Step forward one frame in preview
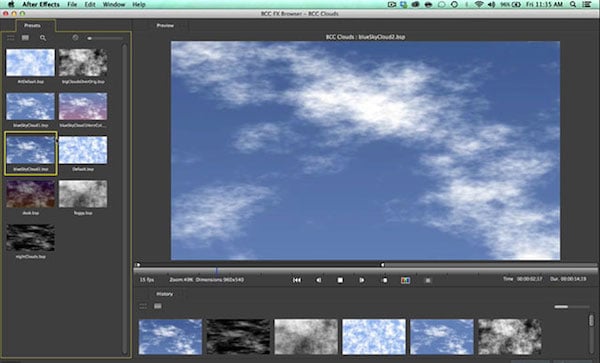The width and height of the screenshot is (600, 363). 362,280
